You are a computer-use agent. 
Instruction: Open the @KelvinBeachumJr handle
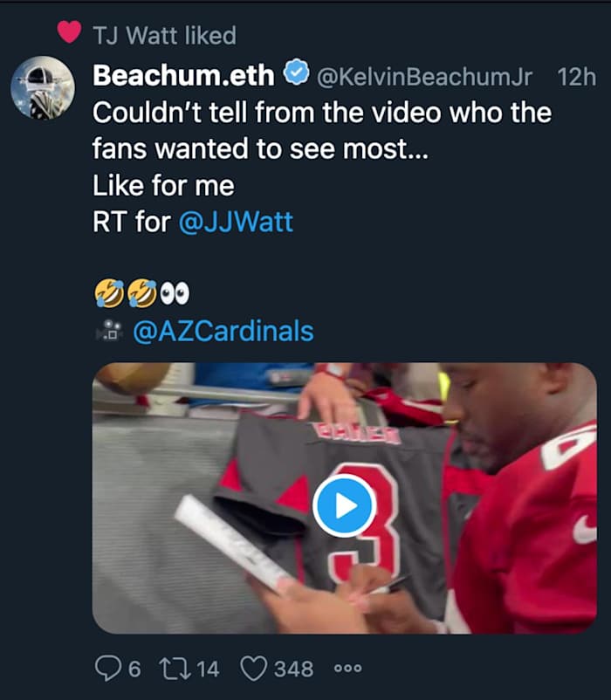[x=424, y=77]
